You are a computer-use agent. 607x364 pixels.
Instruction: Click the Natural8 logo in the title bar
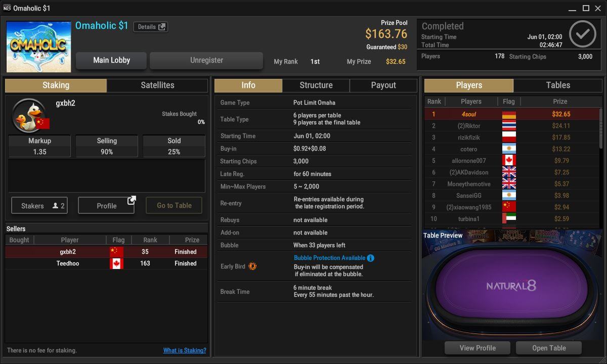click(7, 8)
